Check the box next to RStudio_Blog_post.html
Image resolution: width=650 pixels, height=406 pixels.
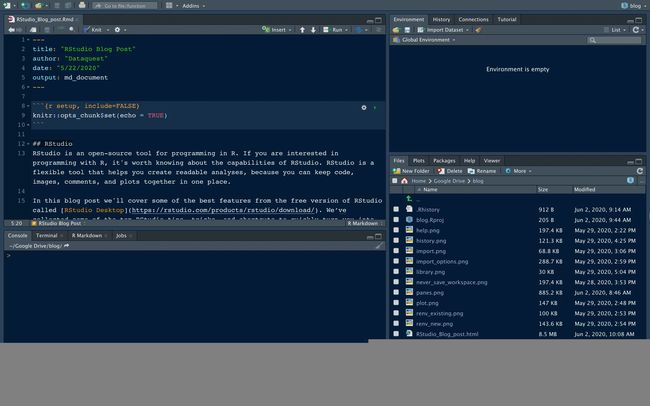[396, 334]
